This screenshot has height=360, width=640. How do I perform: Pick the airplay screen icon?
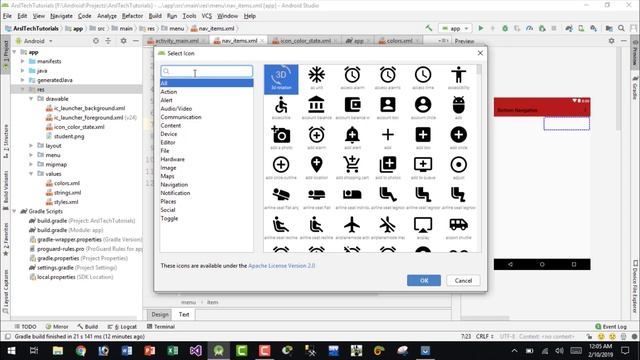[423, 225]
